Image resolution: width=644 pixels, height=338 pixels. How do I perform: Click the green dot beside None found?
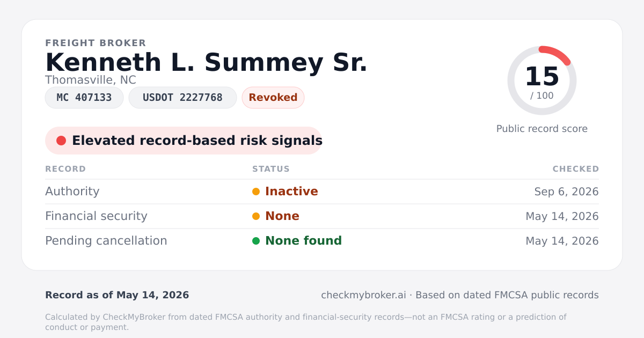256,241
